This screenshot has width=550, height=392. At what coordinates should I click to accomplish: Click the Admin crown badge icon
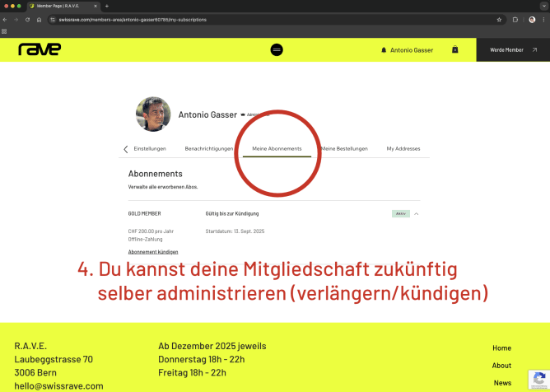[x=243, y=114]
